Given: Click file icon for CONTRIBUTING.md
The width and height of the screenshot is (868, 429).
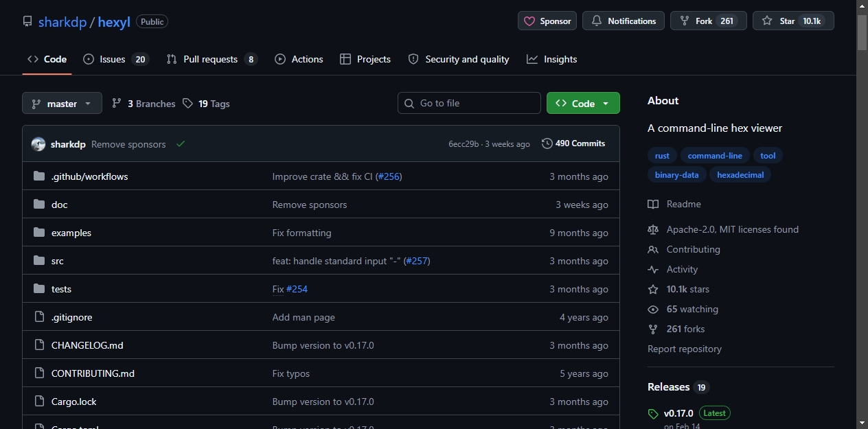Looking at the screenshot, I should (39, 373).
